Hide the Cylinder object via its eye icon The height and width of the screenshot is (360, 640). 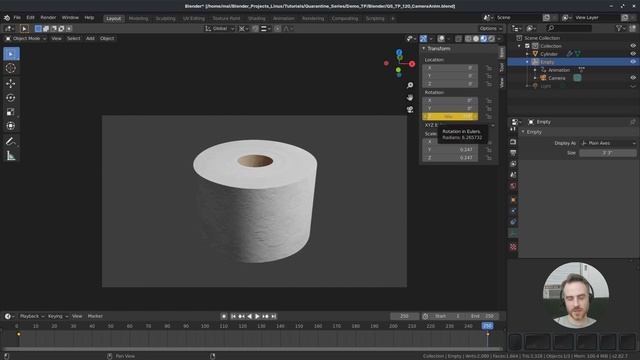point(633,53)
